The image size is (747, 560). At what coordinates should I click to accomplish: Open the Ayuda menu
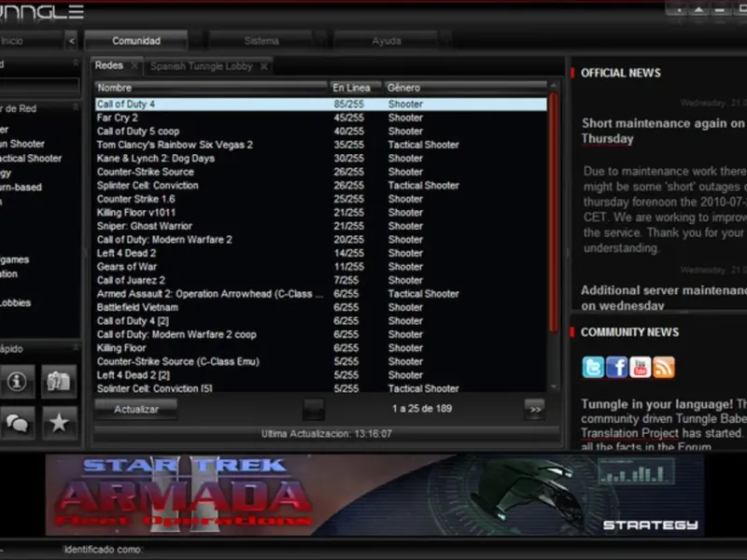coord(387,41)
